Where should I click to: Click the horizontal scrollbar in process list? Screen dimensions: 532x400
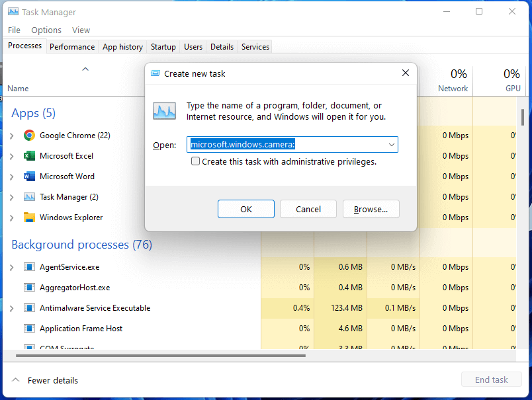coord(161,356)
